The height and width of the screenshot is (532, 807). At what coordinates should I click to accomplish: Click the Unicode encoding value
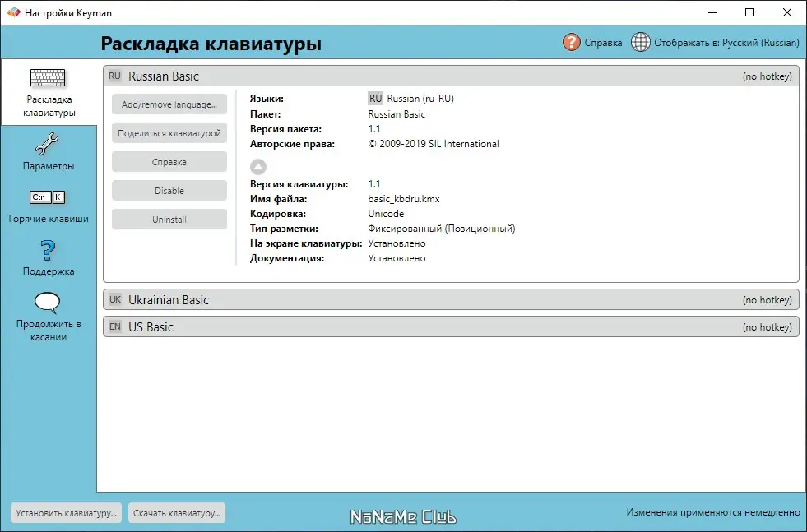(x=386, y=214)
